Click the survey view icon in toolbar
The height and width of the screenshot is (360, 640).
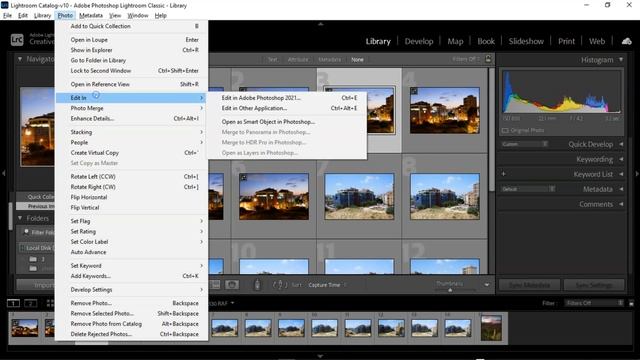[x=215, y=284]
